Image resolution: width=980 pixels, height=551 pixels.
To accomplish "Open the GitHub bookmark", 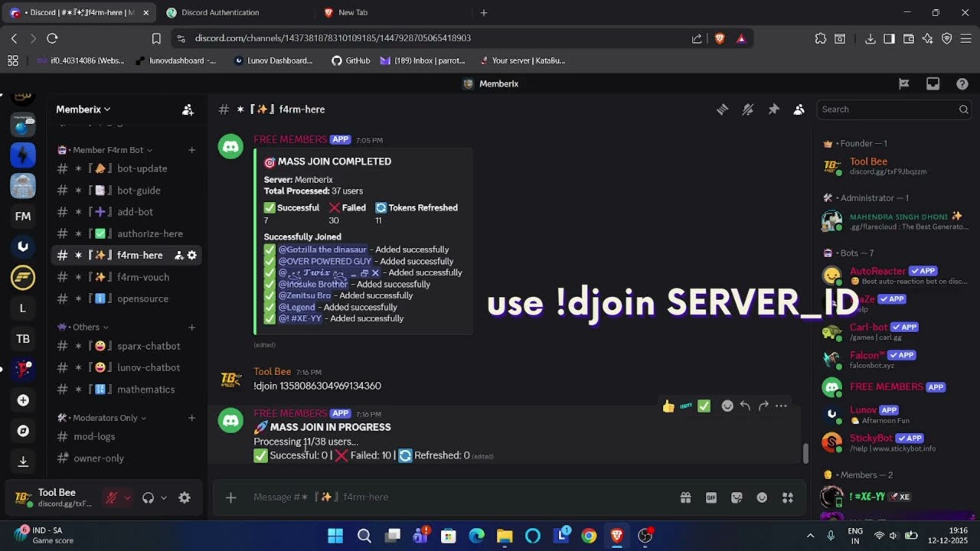I will 351,60.
